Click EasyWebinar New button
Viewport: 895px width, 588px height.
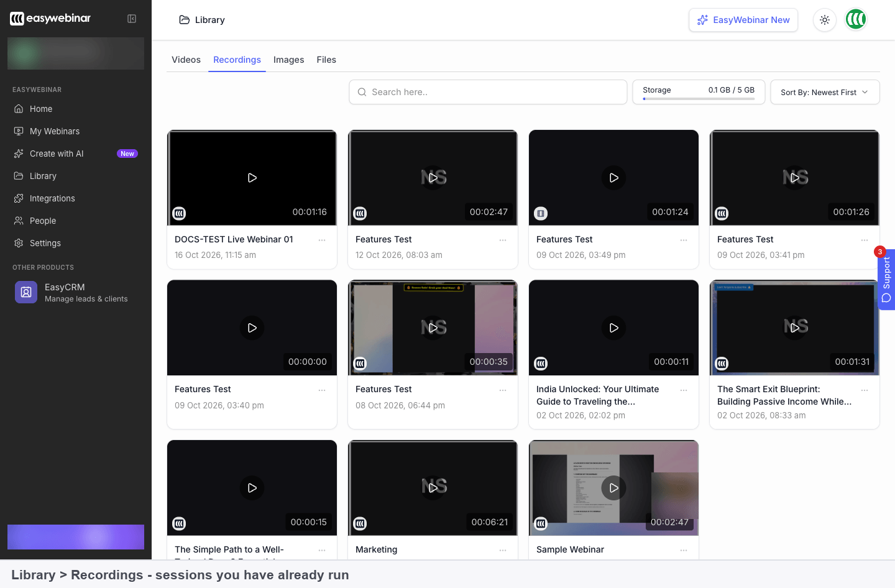point(743,20)
